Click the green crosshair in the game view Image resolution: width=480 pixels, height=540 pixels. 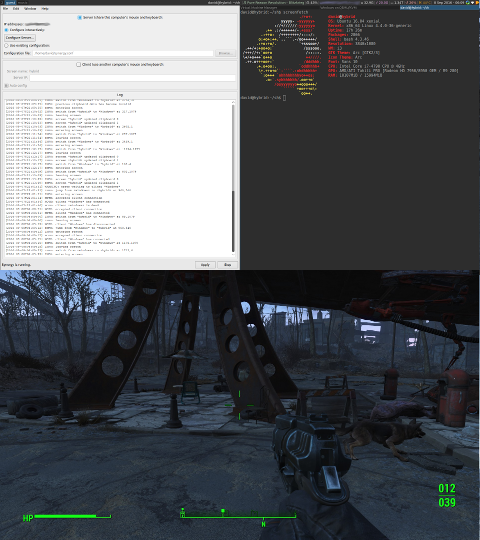[239, 405]
